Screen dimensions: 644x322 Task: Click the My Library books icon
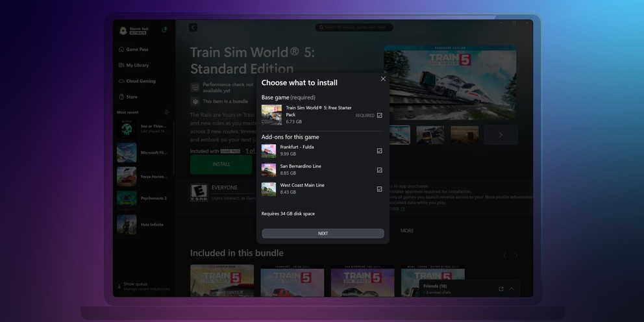point(121,66)
